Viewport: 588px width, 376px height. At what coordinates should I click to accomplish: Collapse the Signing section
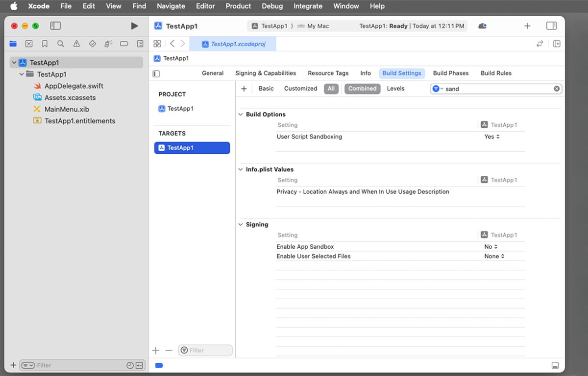click(x=240, y=224)
